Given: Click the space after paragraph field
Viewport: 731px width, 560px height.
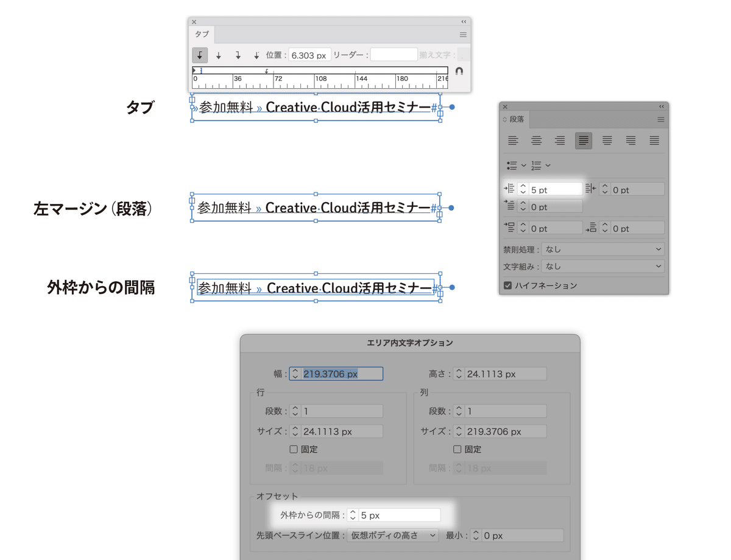Looking at the screenshot, I should tap(637, 228).
